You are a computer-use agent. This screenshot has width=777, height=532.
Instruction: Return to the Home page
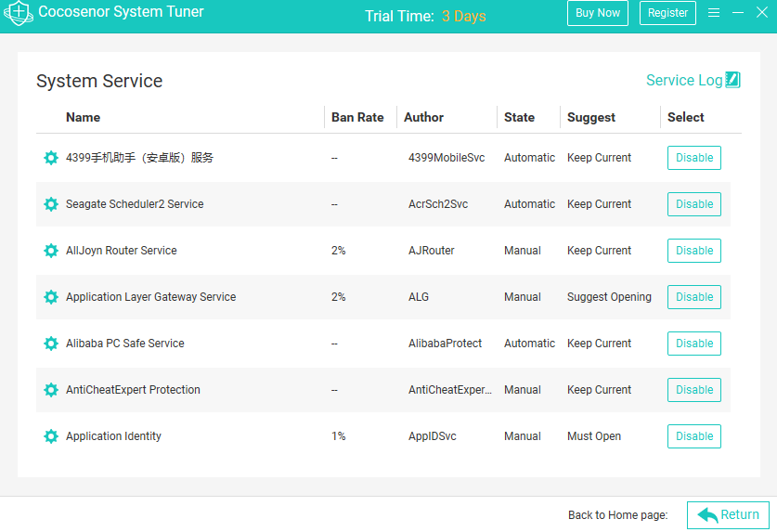[x=728, y=515]
